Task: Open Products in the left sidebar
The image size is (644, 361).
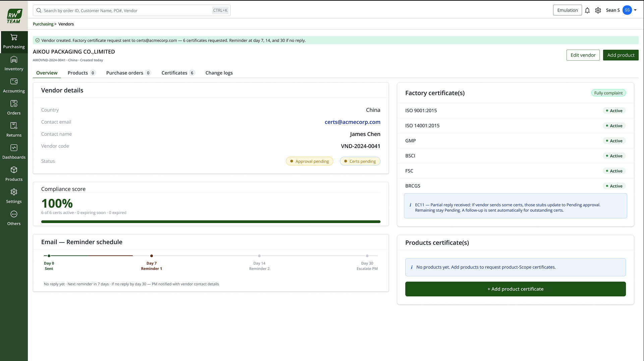Action: (14, 174)
